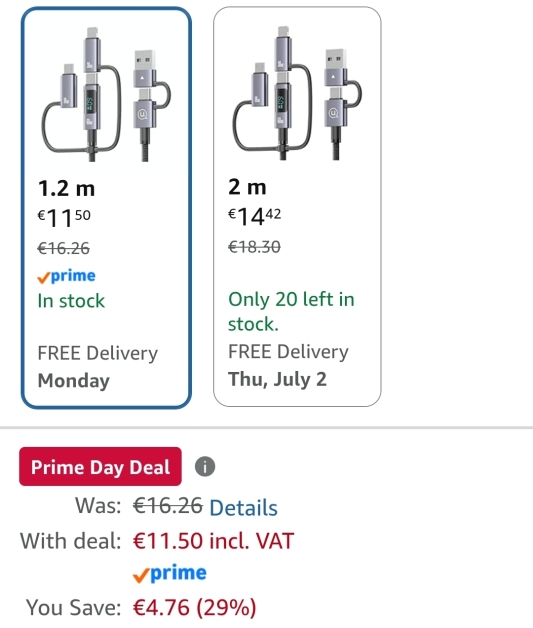
Task: Click 'Only 20 left in stock' text
Action: point(291,312)
